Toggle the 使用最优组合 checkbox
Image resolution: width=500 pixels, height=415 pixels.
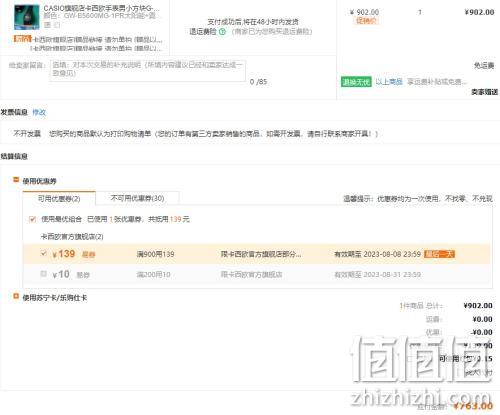pyautogui.click(x=32, y=219)
